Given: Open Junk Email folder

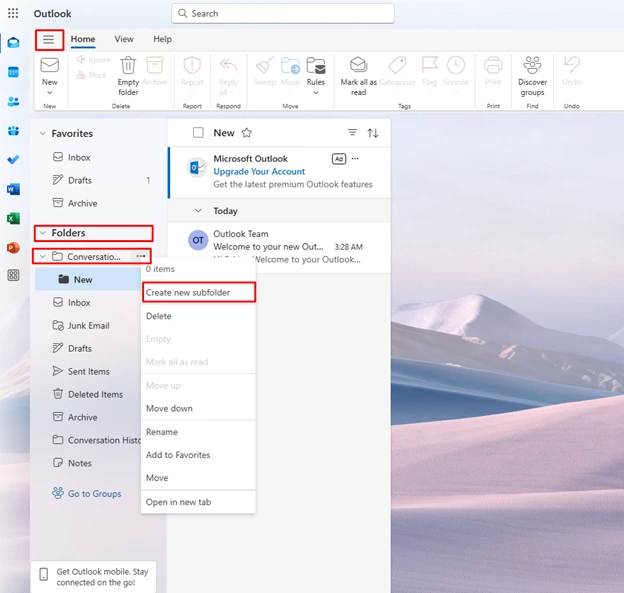Looking at the screenshot, I should click(x=88, y=326).
